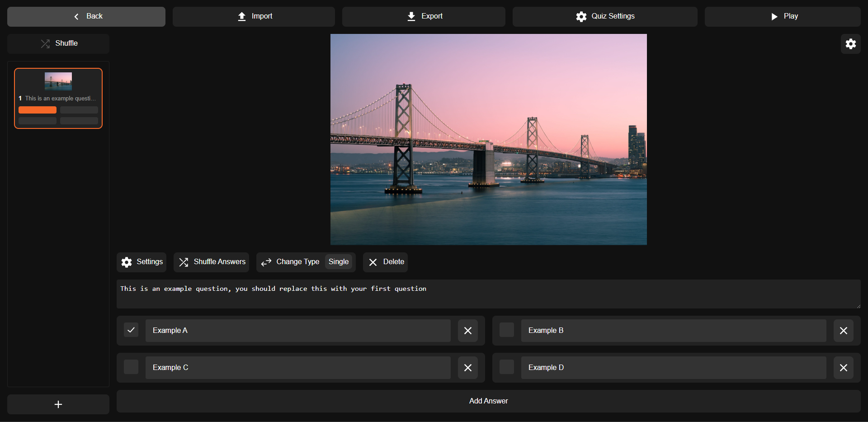The image size is (868, 422).
Task: Open the question Settings
Action: click(x=142, y=262)
